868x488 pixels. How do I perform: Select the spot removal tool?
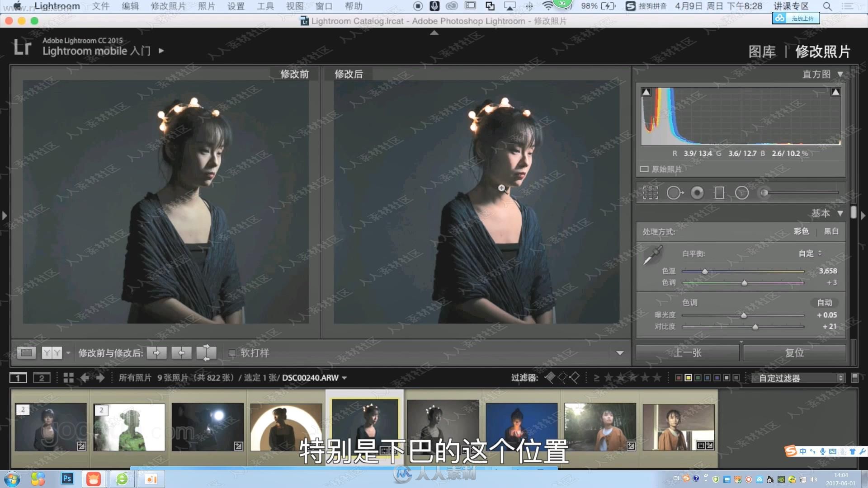pos(675,193)
